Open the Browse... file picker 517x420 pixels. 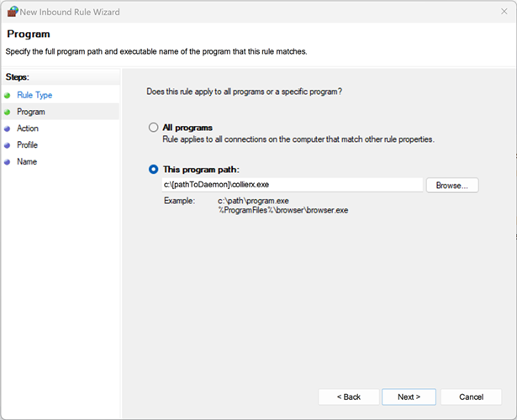click(x=452, y=186)
